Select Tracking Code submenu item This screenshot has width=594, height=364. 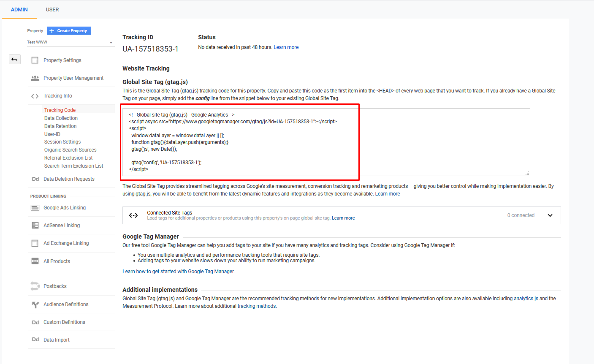(x=60, y=110)
